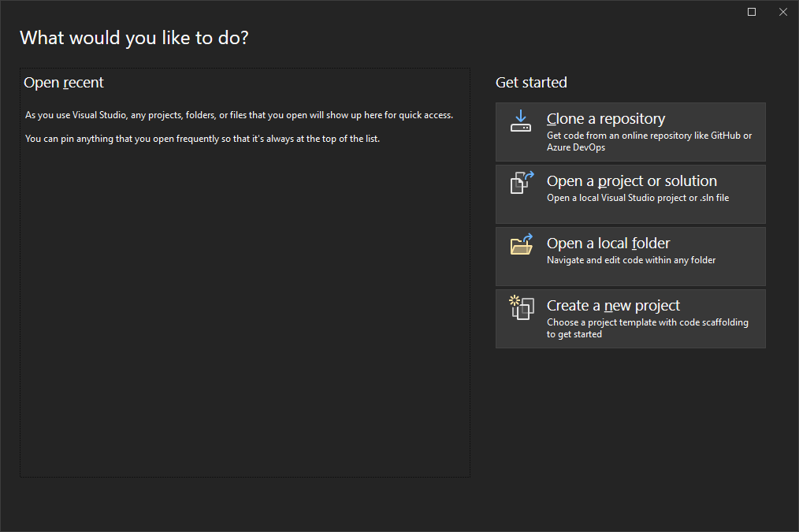Click 'Get code from an online repository' description
Image resolution: width=799 pixels, height=532 pixels.
(x=649, y=141)
